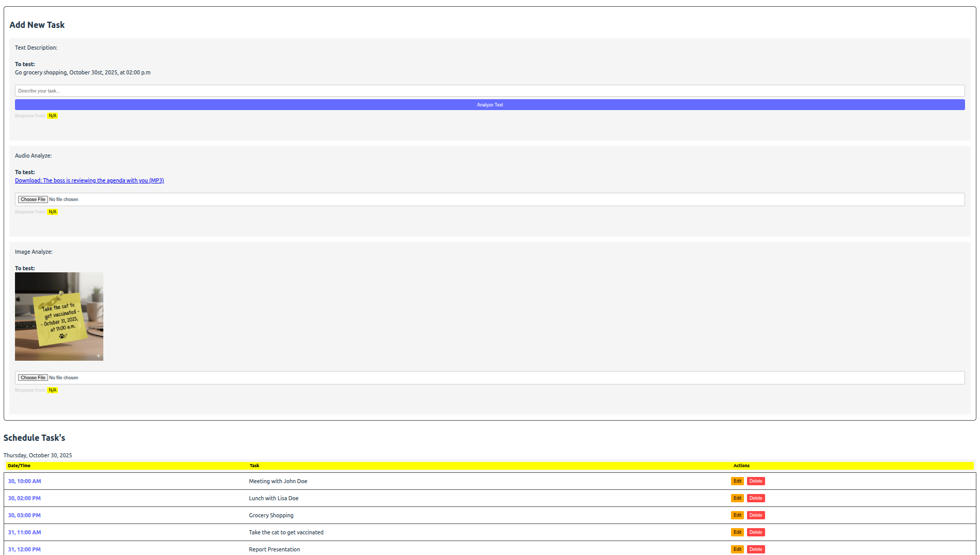This screenshot has height=555, width=980.
Task: Choose an audio file for Audio Analyze
Action: 33,199
